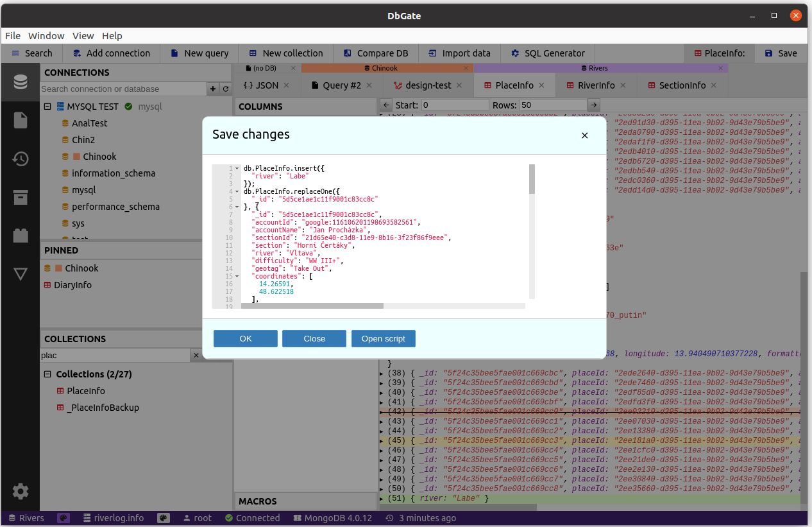Click the Start offset input field
The width and height of the screenshot is (812, 527).
click(x=455, y=105)
